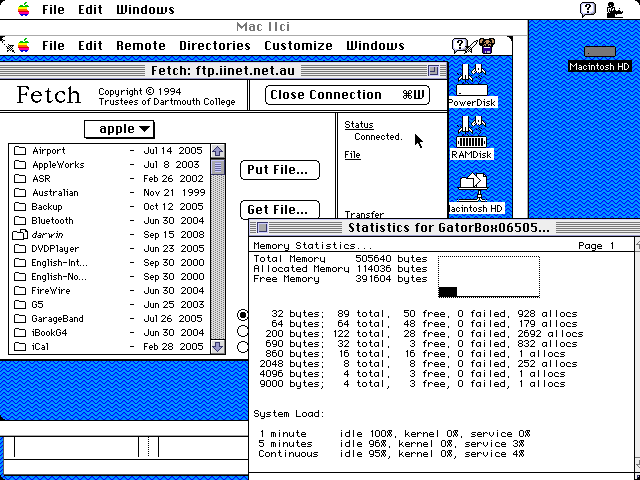
Task: Click the 'Free Memory 391604 bytes' line
Action: [340, 279]
